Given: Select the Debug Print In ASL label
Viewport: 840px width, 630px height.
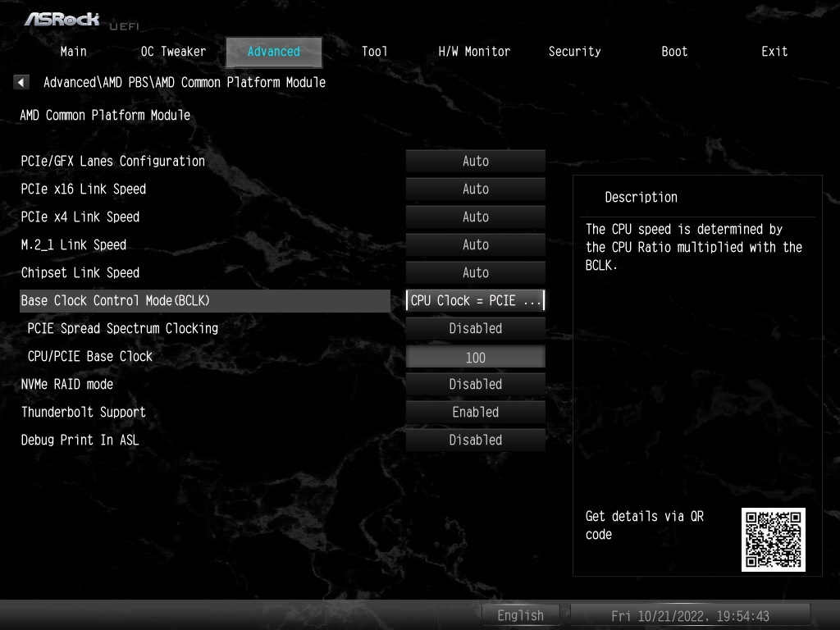Looking at the screenshot, I should click(x=80, y=440).
